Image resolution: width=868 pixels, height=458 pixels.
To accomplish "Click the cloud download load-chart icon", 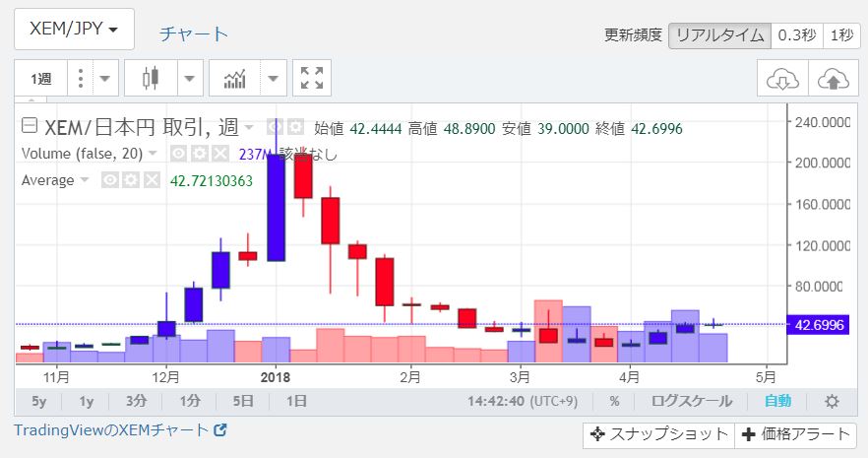I will pyautogui.click(x=782, y=79).
